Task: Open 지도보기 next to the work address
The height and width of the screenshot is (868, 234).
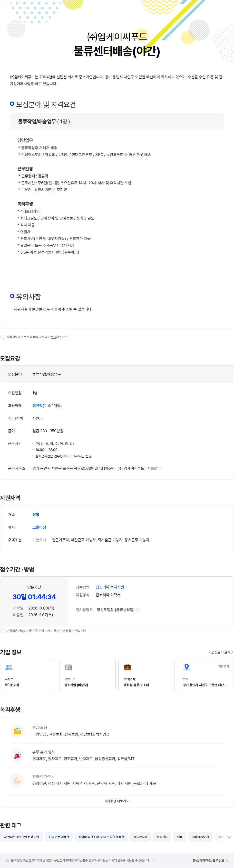Action: 153,469
